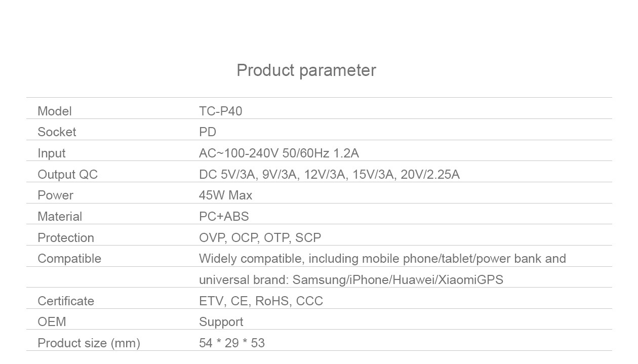Click the DC 5V/3A output values
Image resolution: width=638 pixels, height=364 pixels.
pos(330,175)
